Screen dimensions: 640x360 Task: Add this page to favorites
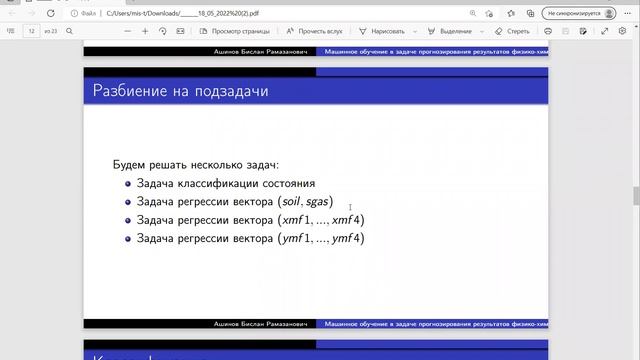point(489,13)
